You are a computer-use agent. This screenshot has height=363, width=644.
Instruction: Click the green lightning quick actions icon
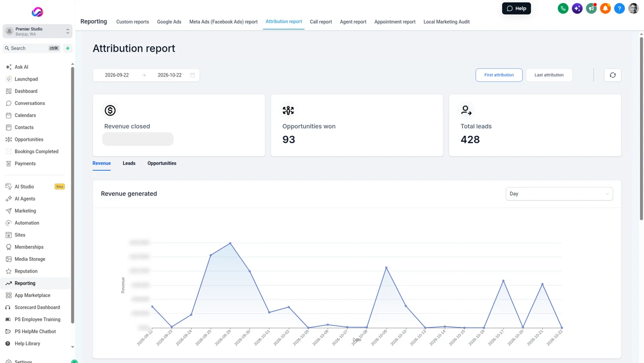67,48
